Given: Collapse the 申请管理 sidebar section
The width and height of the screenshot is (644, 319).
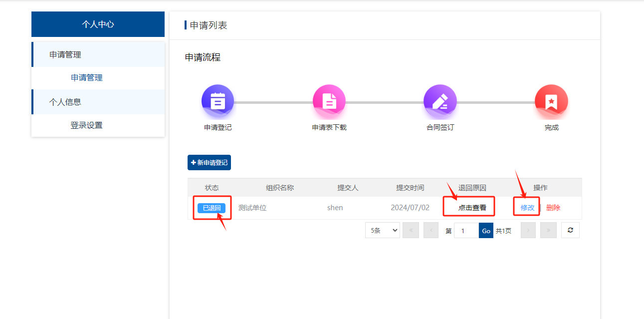Looking at the screenshot, I should pos(65,55).
